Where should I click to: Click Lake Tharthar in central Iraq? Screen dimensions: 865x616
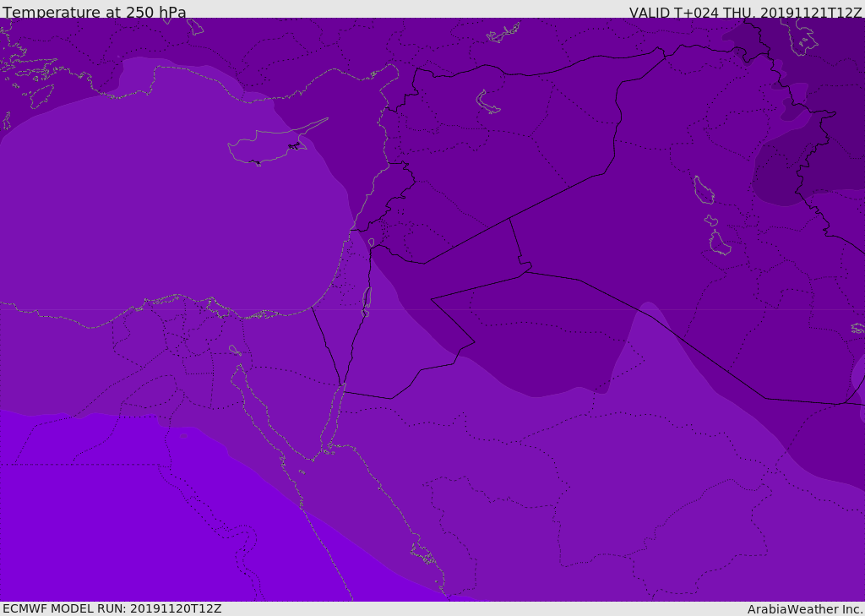(704, 190)
